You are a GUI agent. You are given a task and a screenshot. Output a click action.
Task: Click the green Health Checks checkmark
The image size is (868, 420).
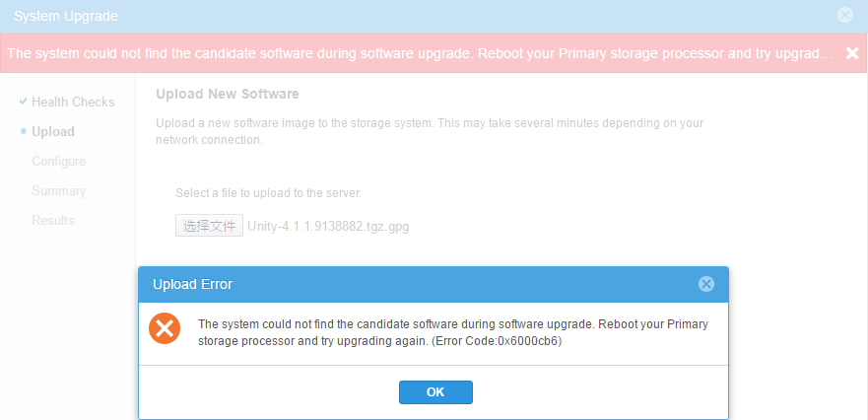point(23,102)
